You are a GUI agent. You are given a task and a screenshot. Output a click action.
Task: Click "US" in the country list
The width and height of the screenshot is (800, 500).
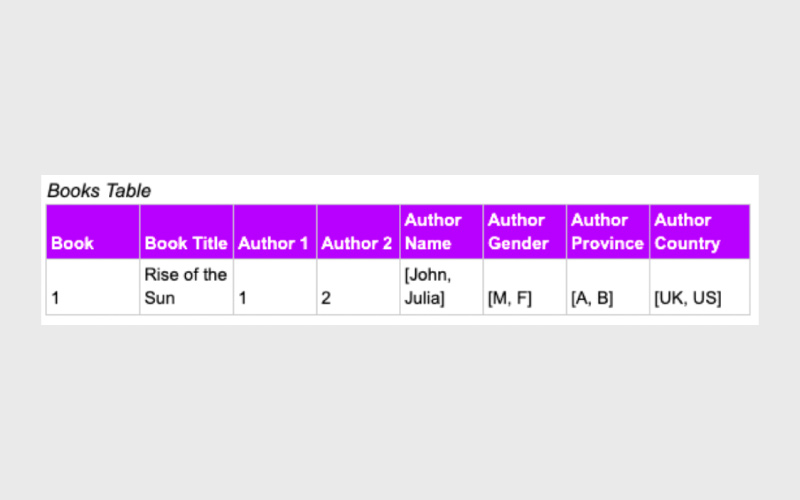[x=705, y=298]
